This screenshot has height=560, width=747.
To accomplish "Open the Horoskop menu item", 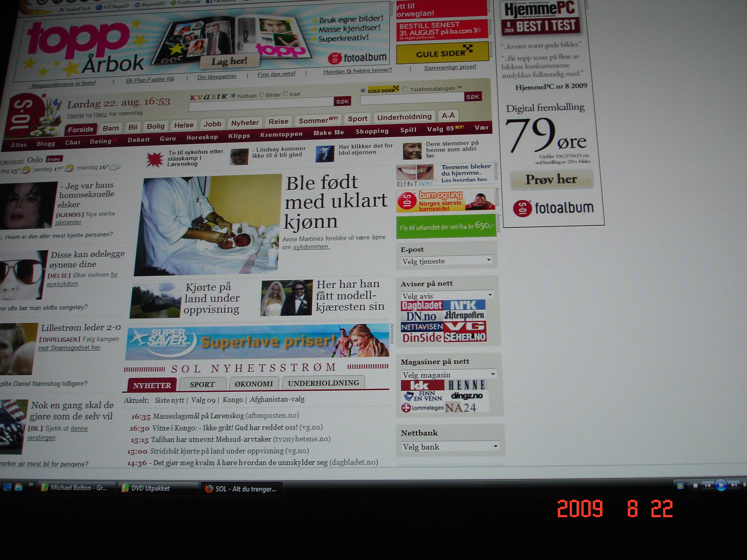I will click(x=202, y=137).
